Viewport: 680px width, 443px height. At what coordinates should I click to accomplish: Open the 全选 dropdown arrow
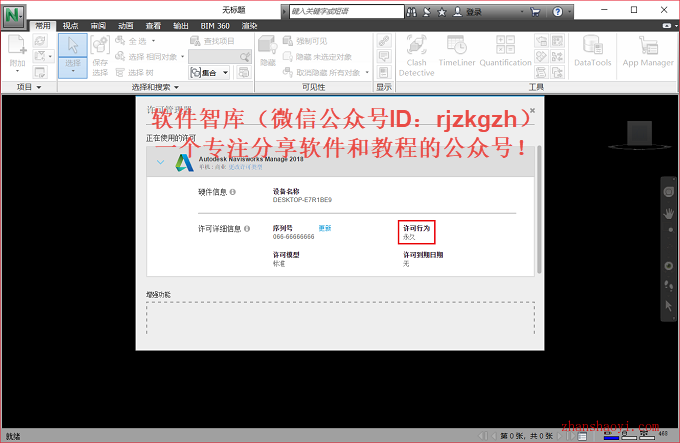click(154, 41)
